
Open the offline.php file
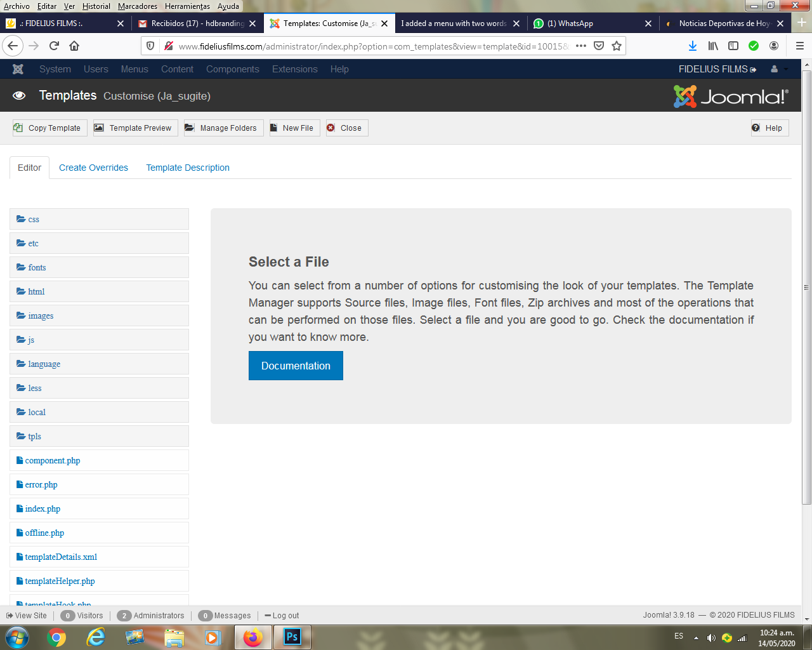click(x=99, y=533)
